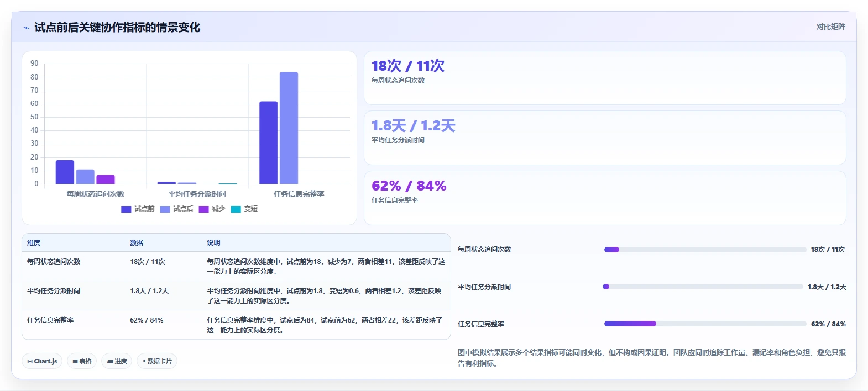
Task: Click the 试点前后关键协作指标的情景变化 title
Action: (x=117, y=28)
